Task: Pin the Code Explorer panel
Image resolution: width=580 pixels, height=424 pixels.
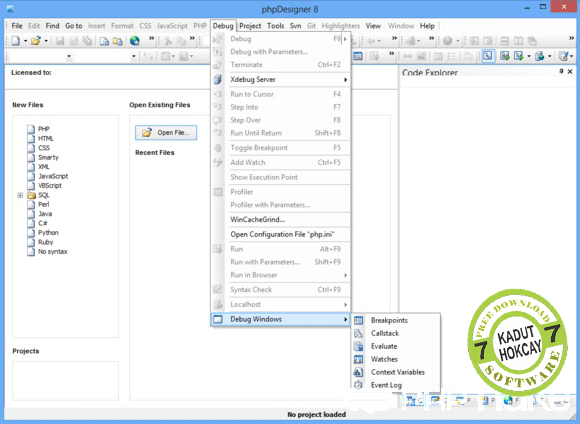Action: click(x=562, y=71)
